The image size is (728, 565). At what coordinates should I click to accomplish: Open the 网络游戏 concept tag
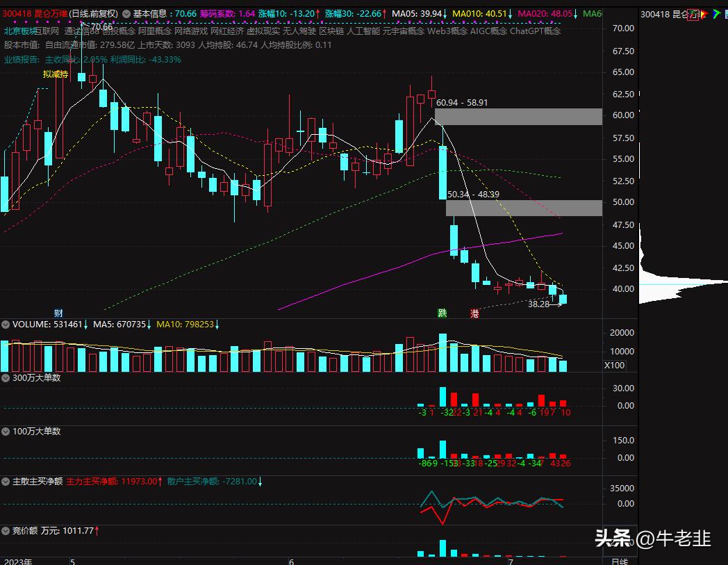pos(191,31)
